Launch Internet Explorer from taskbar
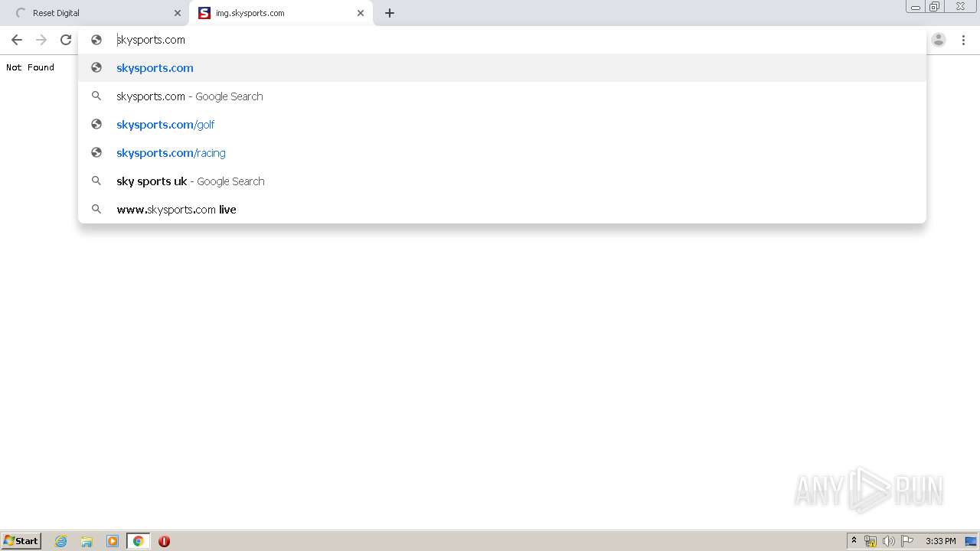The image size is (980, 551). (x=61, y=541)
